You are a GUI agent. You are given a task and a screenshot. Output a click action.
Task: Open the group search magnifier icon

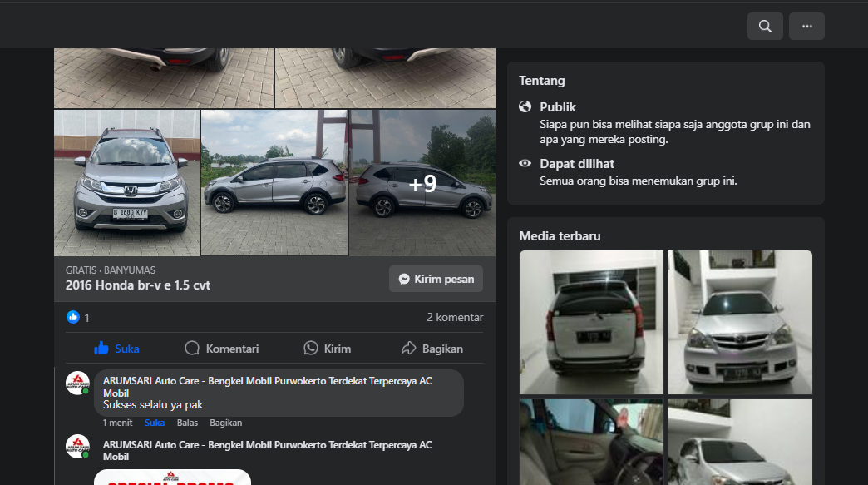(765, 26)
